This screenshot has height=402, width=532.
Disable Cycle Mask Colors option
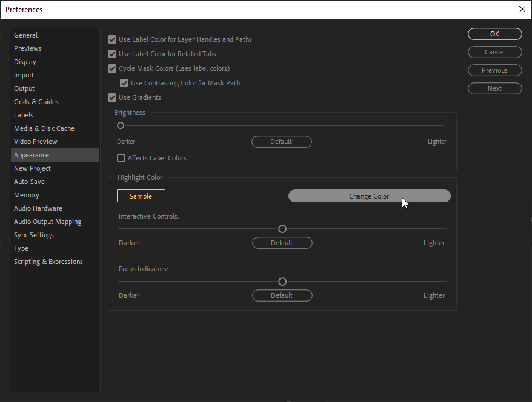pos(112,68)
